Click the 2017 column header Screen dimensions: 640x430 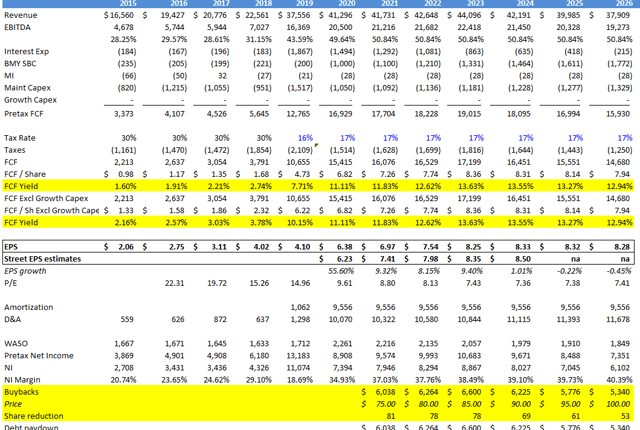click(x=221, y=3)
